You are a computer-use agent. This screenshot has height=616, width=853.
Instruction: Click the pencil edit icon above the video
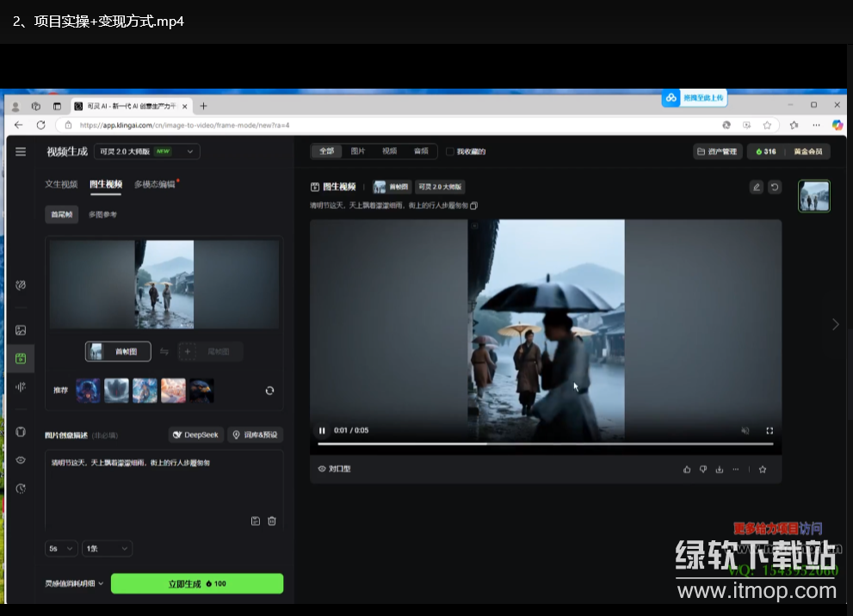tap(756, 187)
